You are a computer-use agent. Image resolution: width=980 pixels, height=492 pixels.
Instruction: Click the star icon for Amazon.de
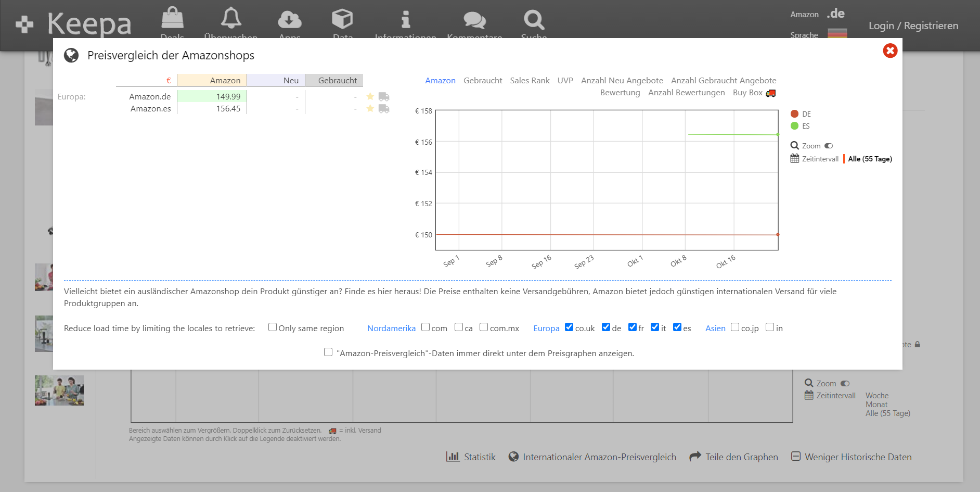pyautogui.click(x=370, y=96)
